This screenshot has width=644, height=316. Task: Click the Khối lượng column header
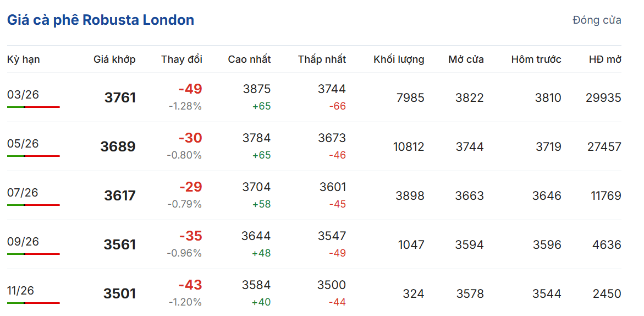tap(399, 59)
